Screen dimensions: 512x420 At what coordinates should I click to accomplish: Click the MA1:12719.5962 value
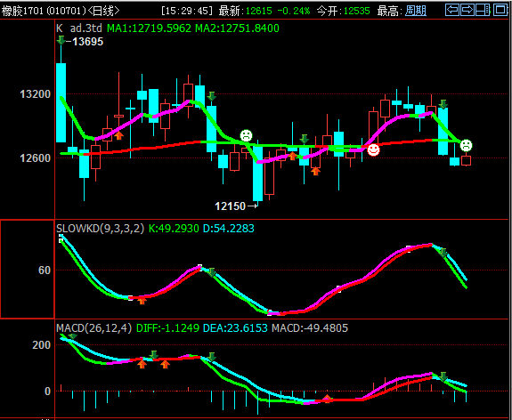149,28
